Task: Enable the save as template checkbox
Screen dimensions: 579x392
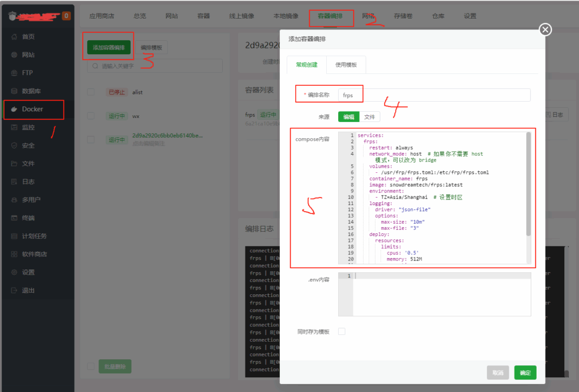Action: tap(342, 332)
